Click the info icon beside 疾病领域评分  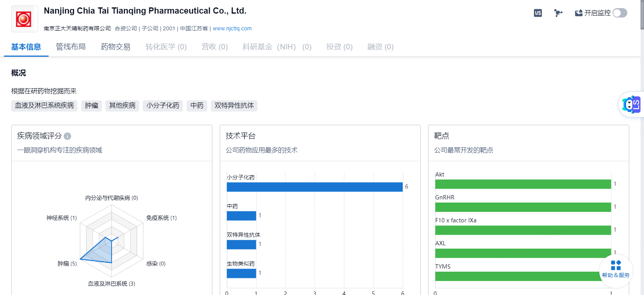[x=68, y=136]
